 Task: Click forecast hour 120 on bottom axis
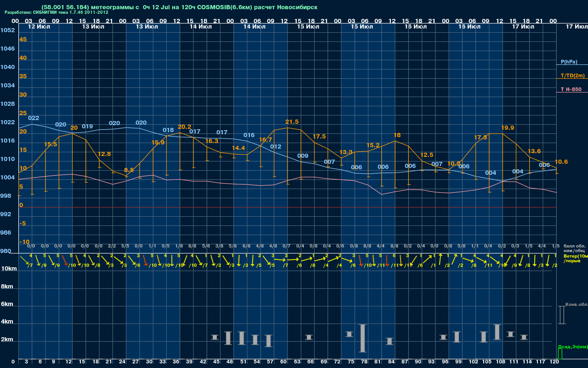click(x=554, y=362)
